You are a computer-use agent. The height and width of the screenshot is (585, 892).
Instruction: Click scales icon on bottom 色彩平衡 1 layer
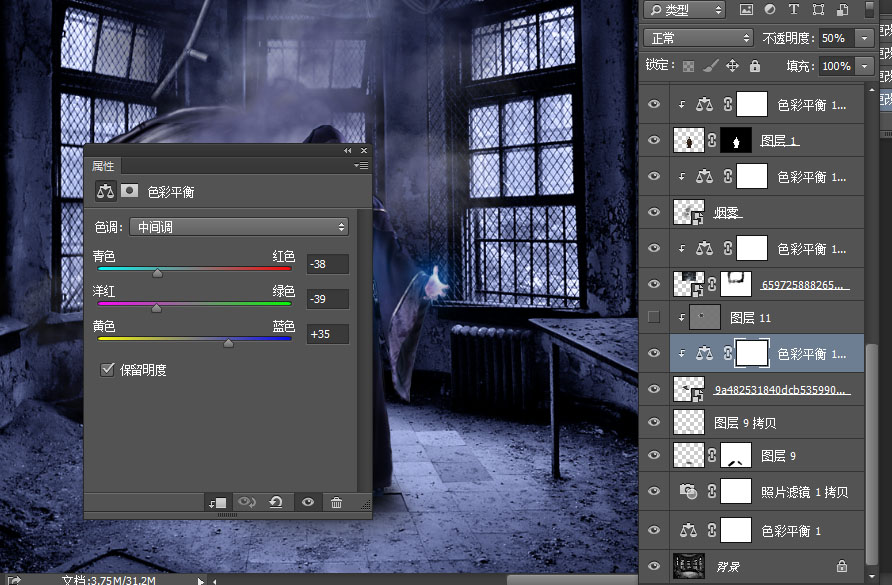688,530
